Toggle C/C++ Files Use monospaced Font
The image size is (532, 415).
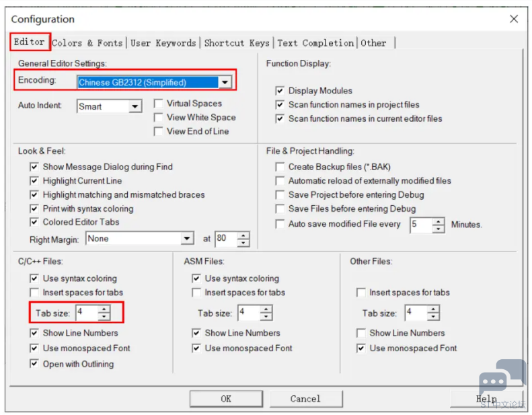[34, 348]
